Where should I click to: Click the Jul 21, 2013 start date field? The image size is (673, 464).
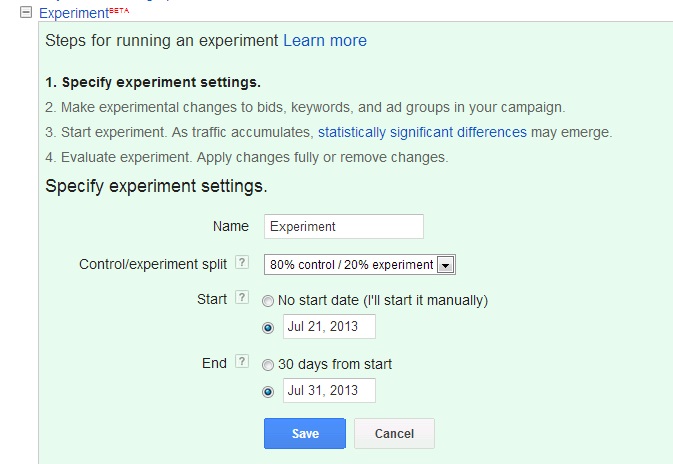pyautogui.click(x=329, y=327)
